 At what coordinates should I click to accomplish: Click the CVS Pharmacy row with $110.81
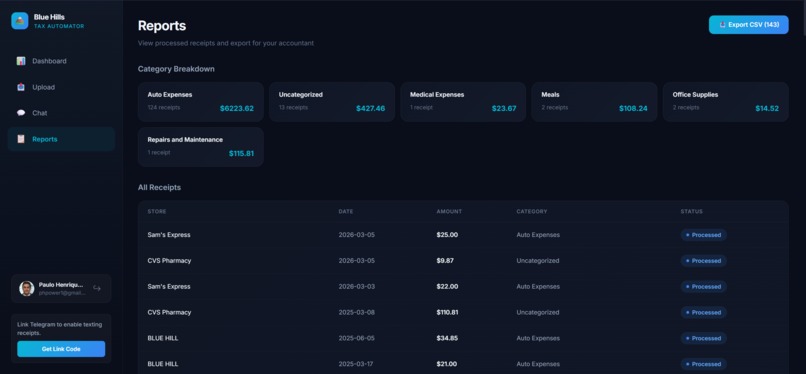coord(463,312)
